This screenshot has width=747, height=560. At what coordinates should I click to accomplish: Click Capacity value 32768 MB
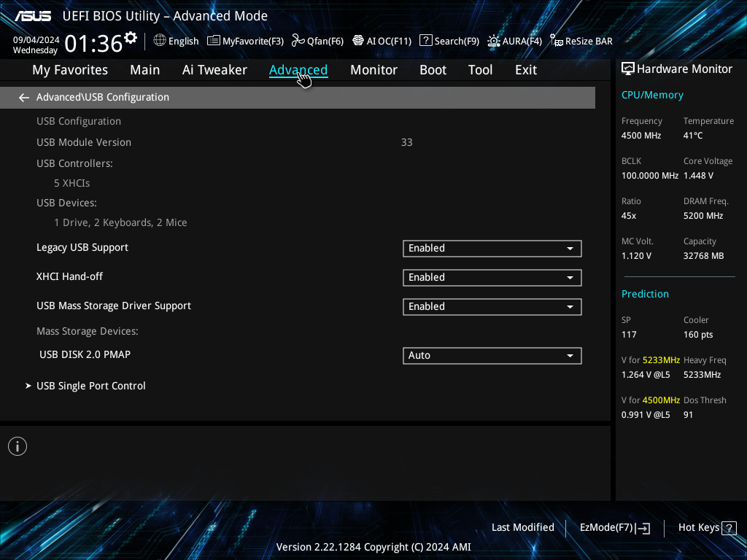pos(704,256)
